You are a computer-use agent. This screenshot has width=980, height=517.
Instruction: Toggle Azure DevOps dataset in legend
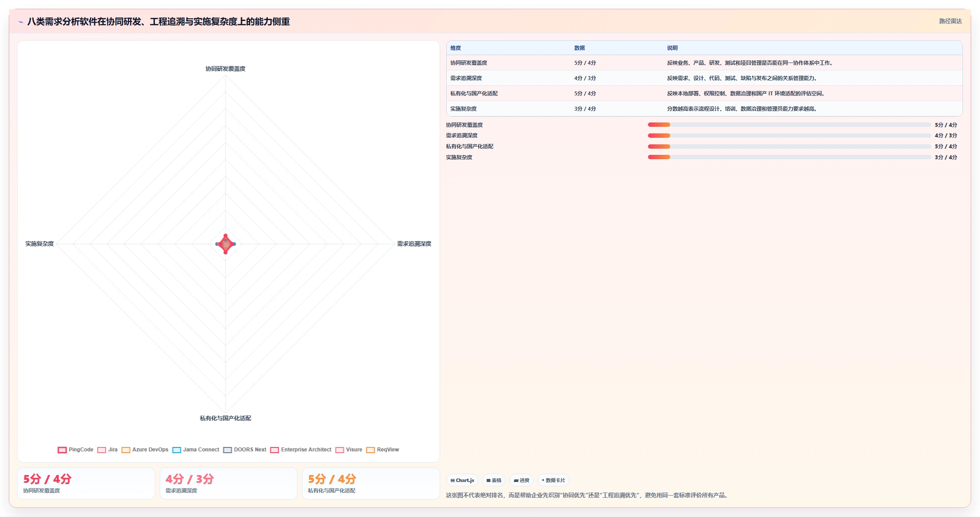145,450
